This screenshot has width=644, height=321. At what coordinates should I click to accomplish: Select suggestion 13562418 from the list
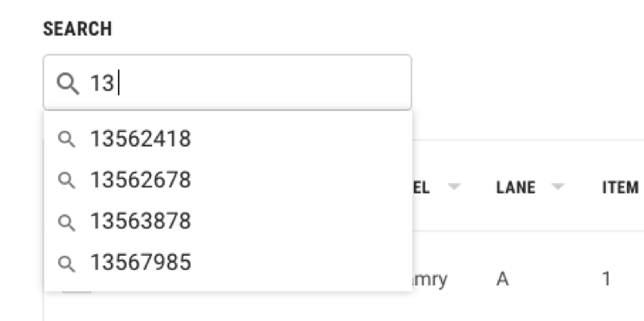228,139
